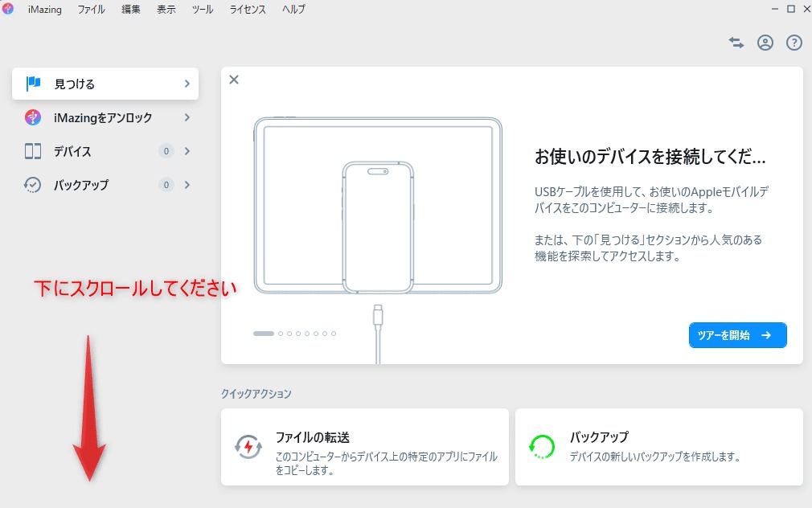
Task: Click the デバイス devices icon in sidebar
Action: 33,151
